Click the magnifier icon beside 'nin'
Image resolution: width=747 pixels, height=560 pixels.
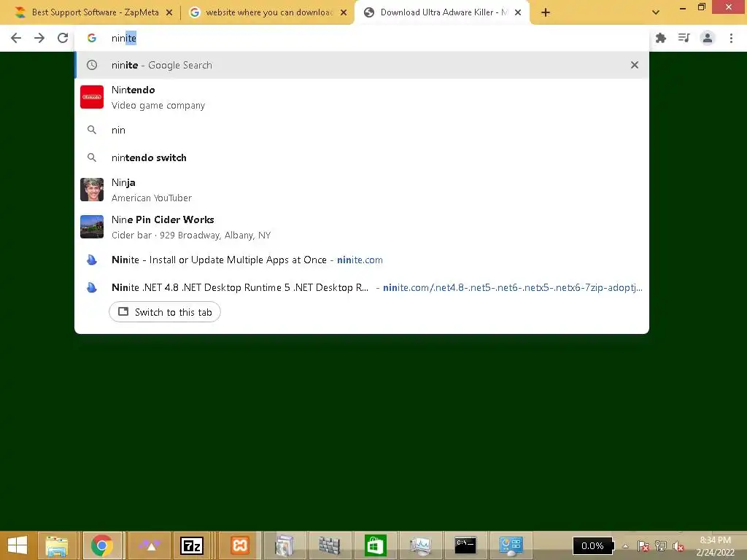pos(92,130)
